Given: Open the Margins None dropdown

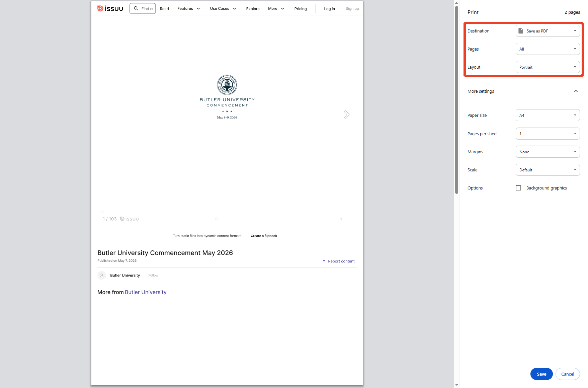Looking at the screenshot, I should 548,152.
